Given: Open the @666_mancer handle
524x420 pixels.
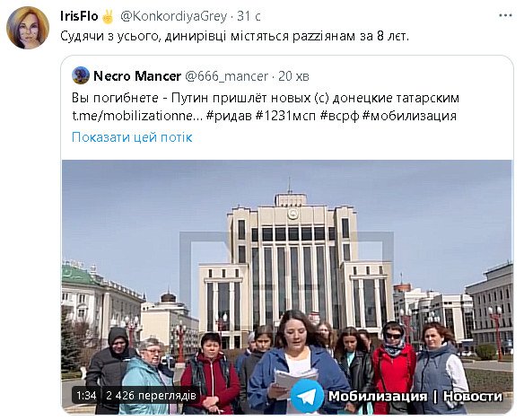Looking at the screenshot, I should [x=227, y=76].
